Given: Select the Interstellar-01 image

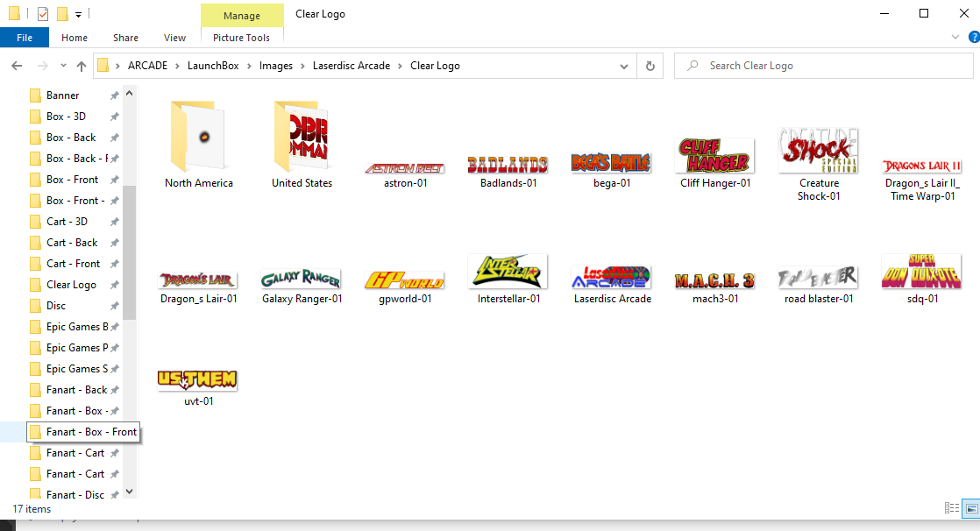Looking at the screenshot, I should click(x=508, y=280).
